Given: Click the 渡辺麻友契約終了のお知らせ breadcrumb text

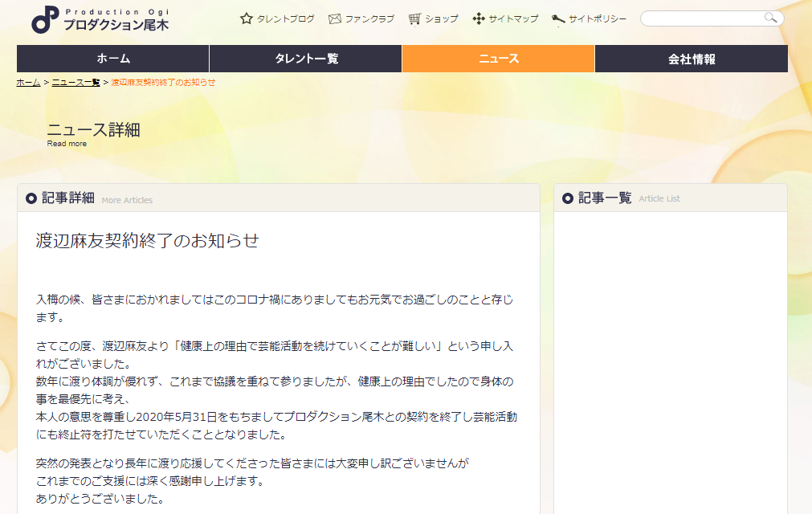Looking at the screenshot, I should coord(163,82).
